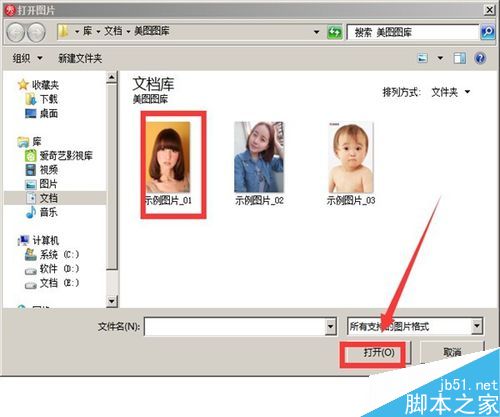
Task: Open the 文件名 combo box dropdown arrow
Action: point(330,326)
